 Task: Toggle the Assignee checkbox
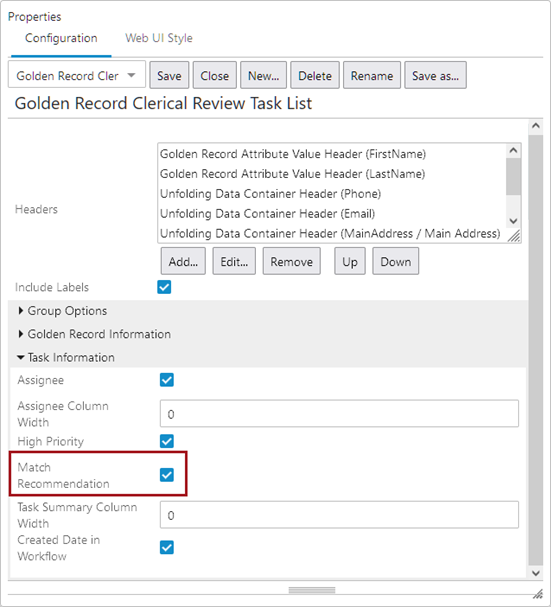point(167,380)
